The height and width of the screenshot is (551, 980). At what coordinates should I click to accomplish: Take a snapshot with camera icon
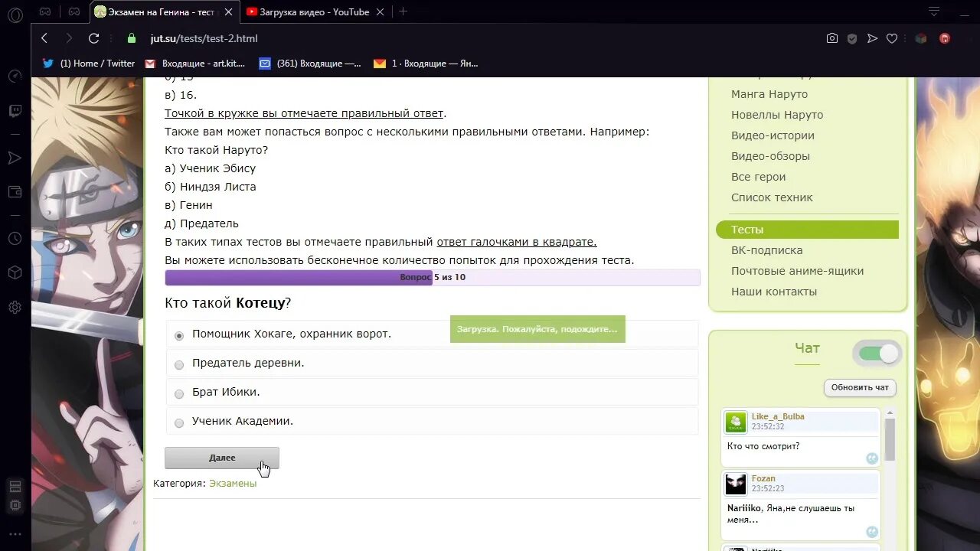point(832,38)
